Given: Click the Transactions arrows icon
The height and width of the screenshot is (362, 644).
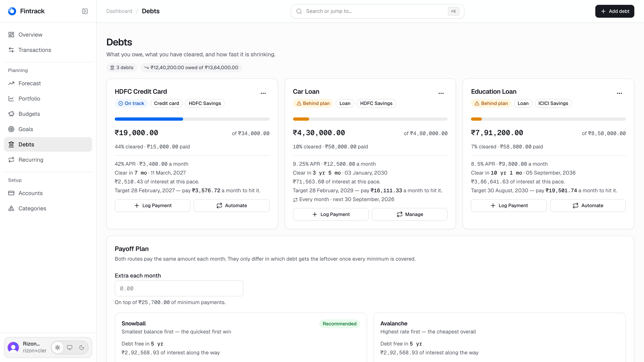Looking at the screenshot, I should 11,50.
